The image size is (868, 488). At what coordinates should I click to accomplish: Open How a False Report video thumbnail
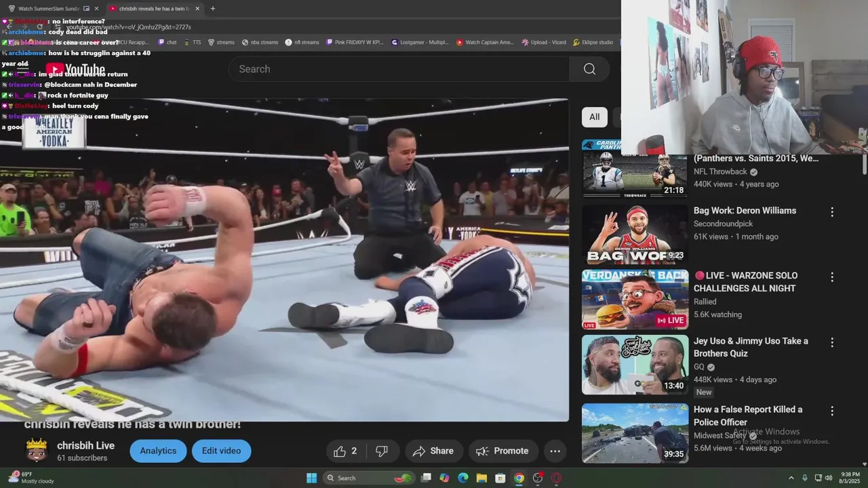click(x=635, y=433)
